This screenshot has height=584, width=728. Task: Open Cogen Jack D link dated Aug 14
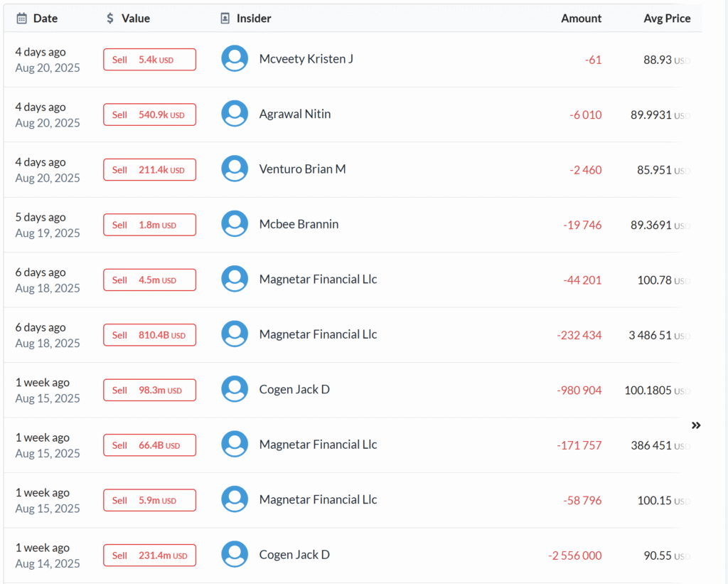[294, 555]
